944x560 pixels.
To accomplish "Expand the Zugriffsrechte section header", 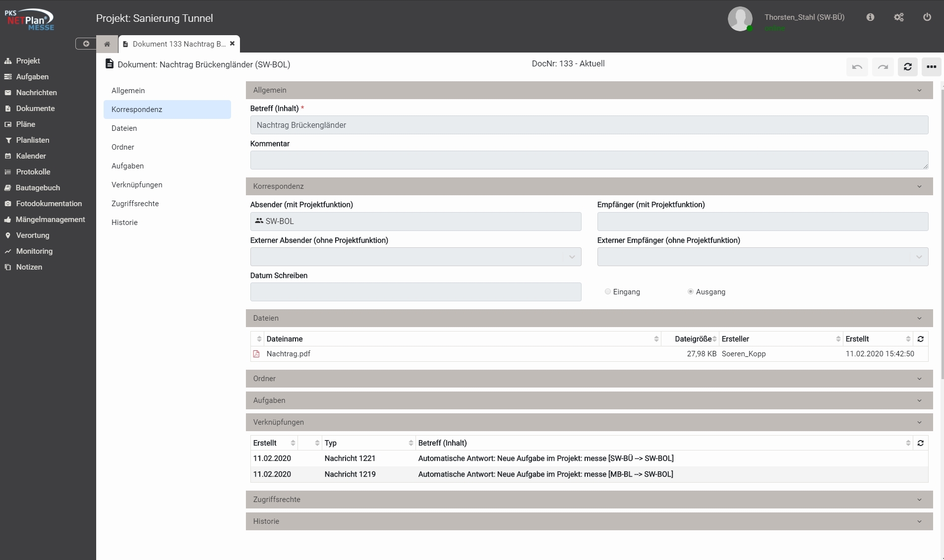I will coord(589,500).
